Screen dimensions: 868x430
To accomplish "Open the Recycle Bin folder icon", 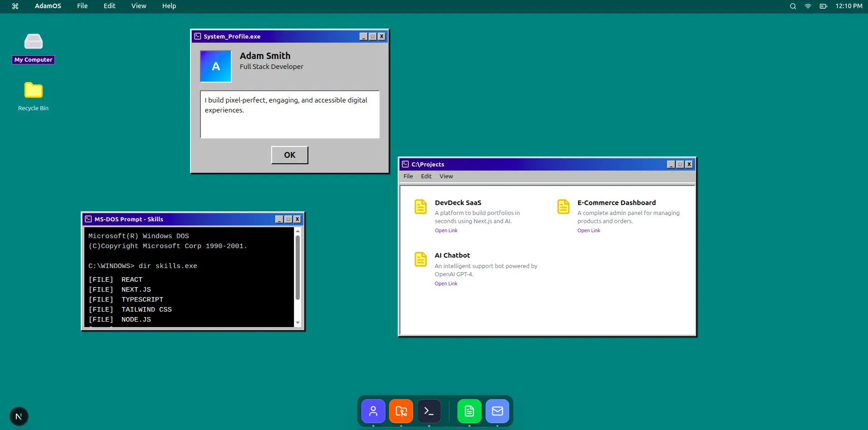I will point(33,91).
